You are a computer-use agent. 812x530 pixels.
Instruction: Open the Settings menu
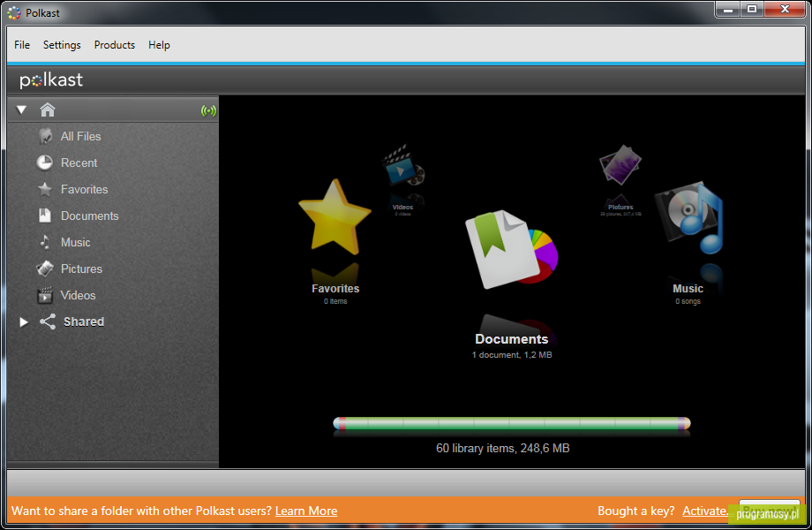pos(62,45)
